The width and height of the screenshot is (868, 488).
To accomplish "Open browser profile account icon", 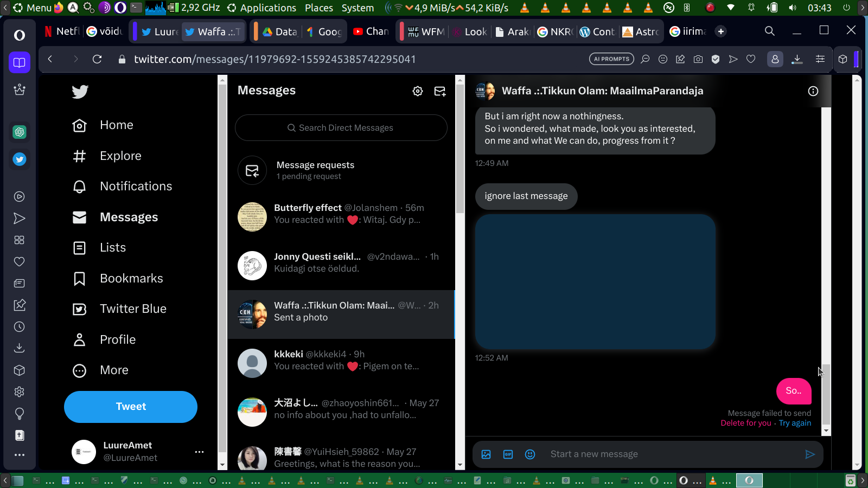I will pyautogui.click(x=775, y=59).
